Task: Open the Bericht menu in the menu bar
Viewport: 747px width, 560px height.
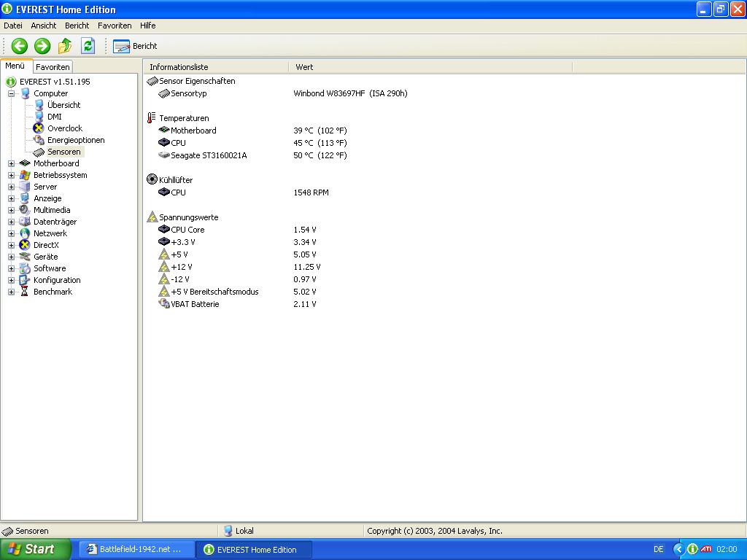Action: [77, 26]
